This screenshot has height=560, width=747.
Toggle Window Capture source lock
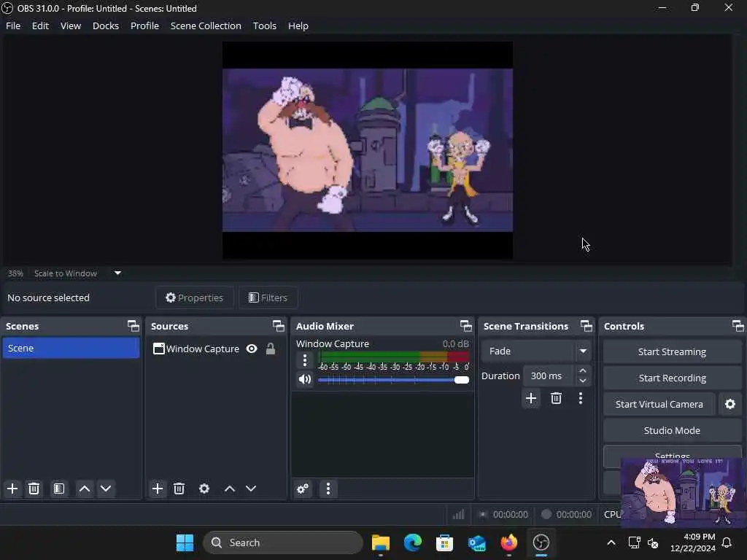(x=271, y=349)
